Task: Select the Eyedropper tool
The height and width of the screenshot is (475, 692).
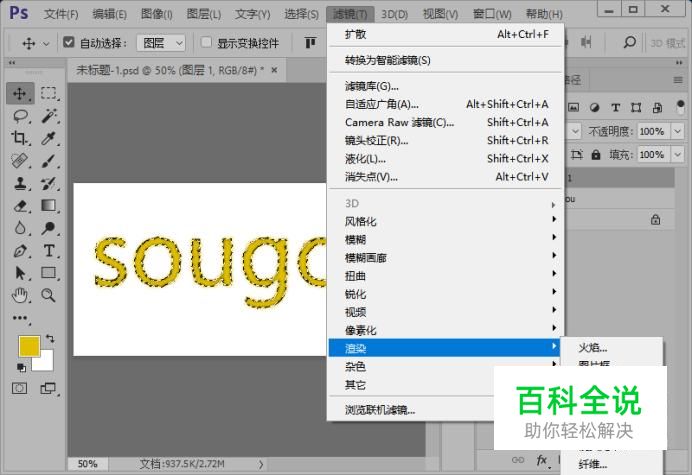Action: pyautogui.click(x=49, y=138)
